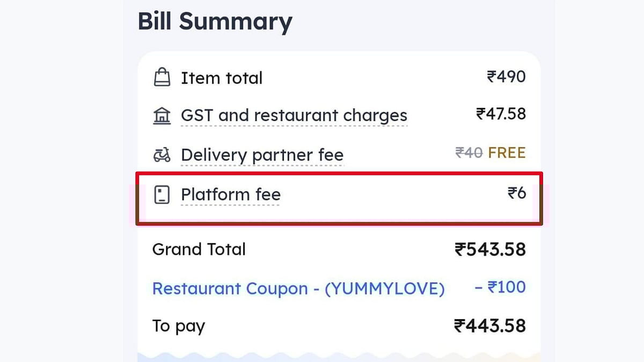Click the Grand Total row

click(199, 249)
